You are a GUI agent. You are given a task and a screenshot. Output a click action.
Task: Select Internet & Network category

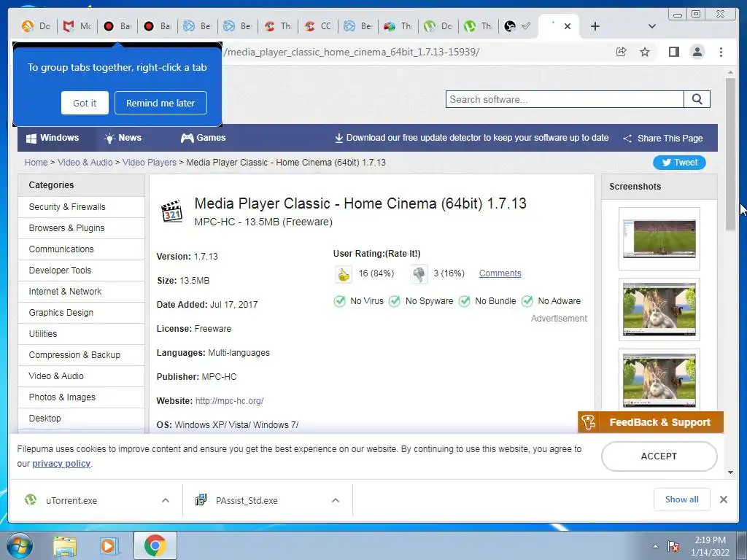click(82, 292)
